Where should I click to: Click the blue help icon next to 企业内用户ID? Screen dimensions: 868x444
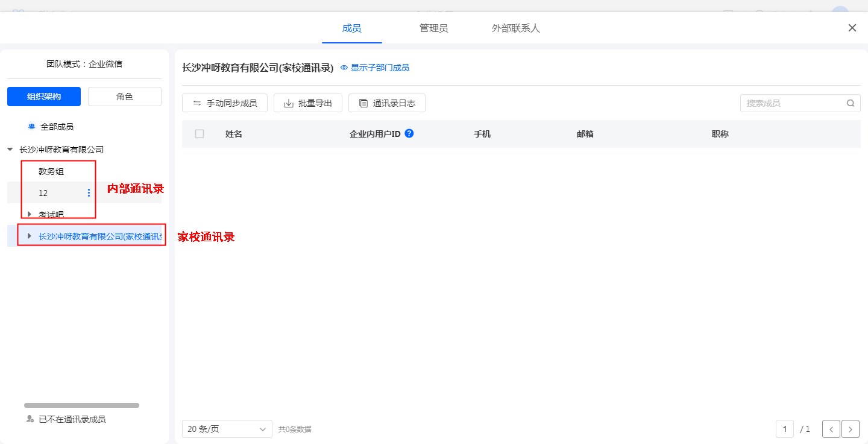(409, 133)
